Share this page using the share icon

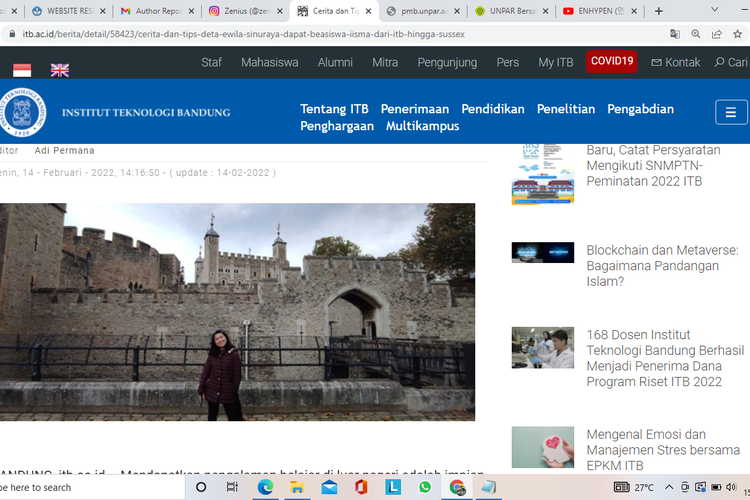tap(718, 33)
